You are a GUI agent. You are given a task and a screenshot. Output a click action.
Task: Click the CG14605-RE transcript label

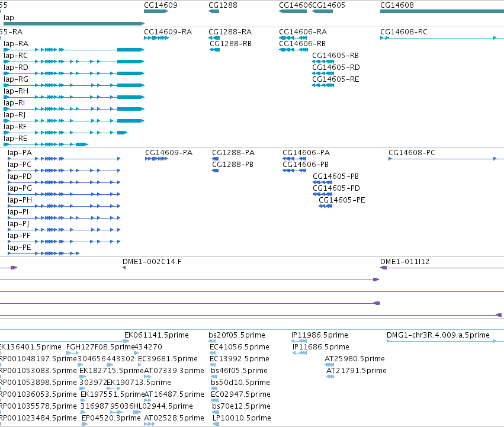[x=336, y=79]
